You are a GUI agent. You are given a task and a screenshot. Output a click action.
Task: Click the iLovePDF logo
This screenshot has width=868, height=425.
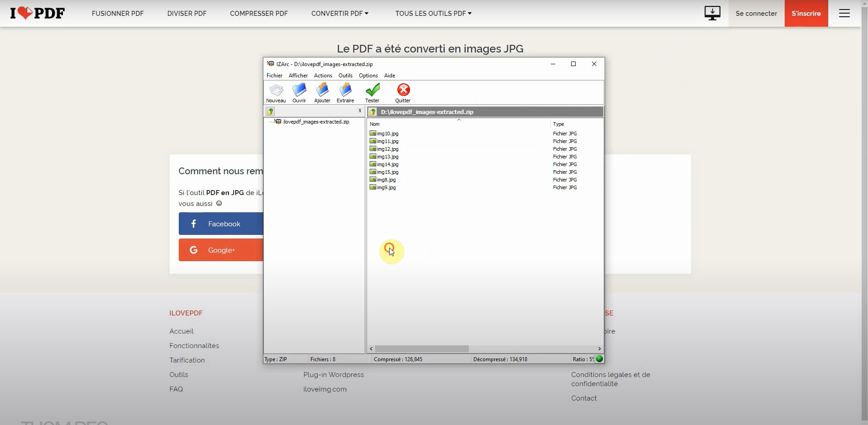[38, 13]
